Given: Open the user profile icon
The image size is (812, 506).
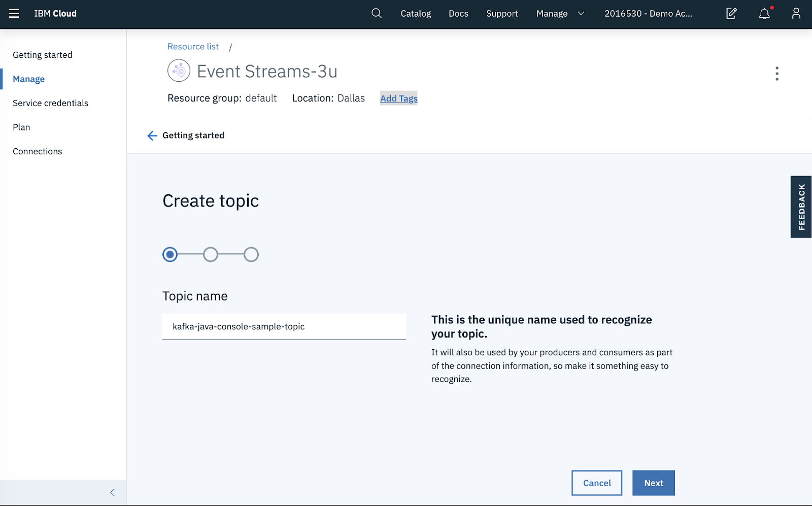Looking at the screenshot, I should click(796, 14).
